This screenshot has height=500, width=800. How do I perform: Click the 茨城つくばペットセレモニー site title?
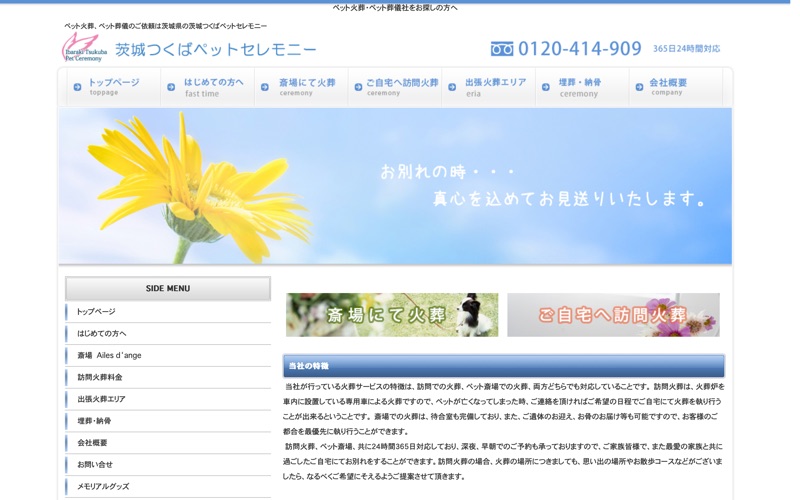pos(215,49)
